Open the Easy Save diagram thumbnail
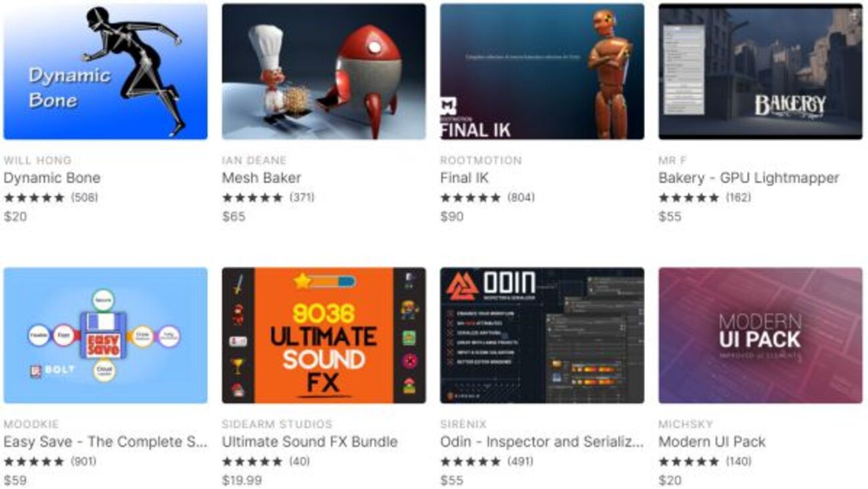This screenshot has height=489, width=868. 105,336
